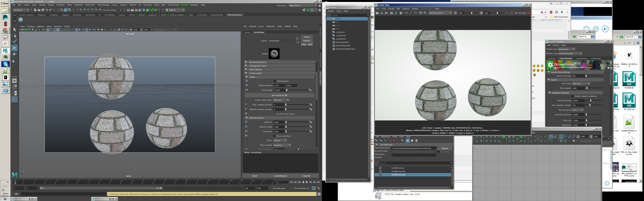The image size is (644, 201).
Task: Activate snap to grids icon
Action: pyautogui.click(x=81, y=10)
